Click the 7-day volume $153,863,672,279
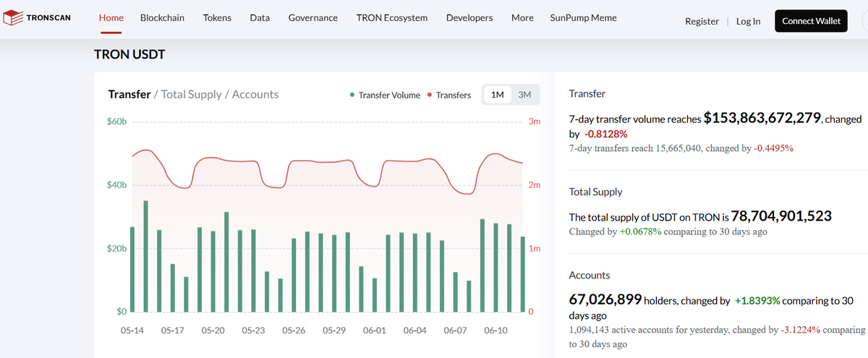The height and width of the screenshot is (358, 868). [x=762, y=118]
